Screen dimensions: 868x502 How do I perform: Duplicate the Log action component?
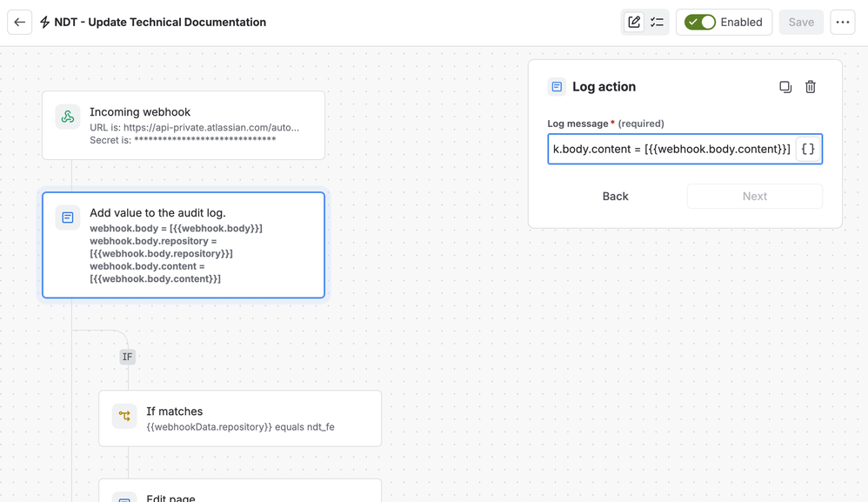[785, 87]
